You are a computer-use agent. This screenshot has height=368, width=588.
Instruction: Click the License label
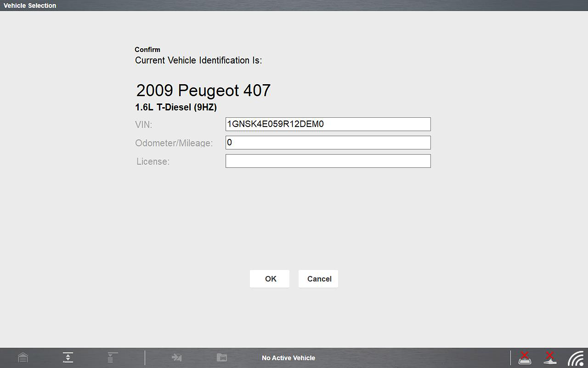[x=153, y=162]
